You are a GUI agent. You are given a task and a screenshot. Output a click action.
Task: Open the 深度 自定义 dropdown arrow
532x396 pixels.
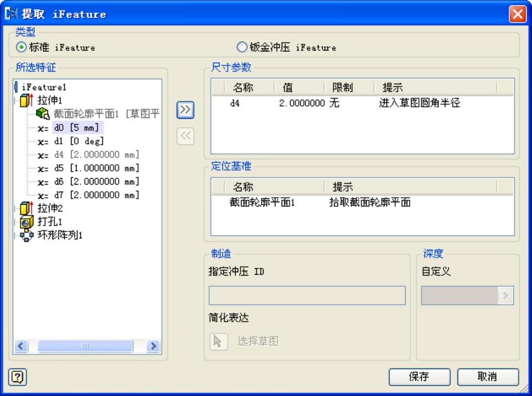pos(506,295)
